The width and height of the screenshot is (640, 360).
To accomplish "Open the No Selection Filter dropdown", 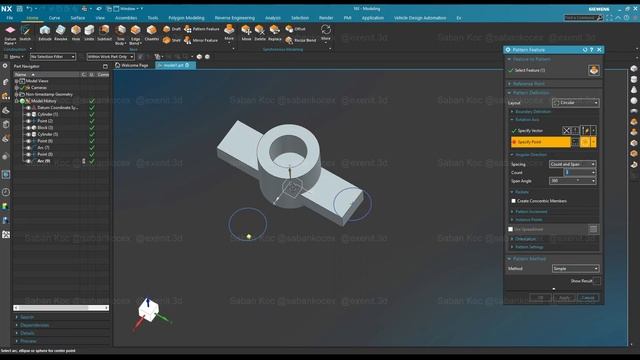I will click(x=53, y=57).
